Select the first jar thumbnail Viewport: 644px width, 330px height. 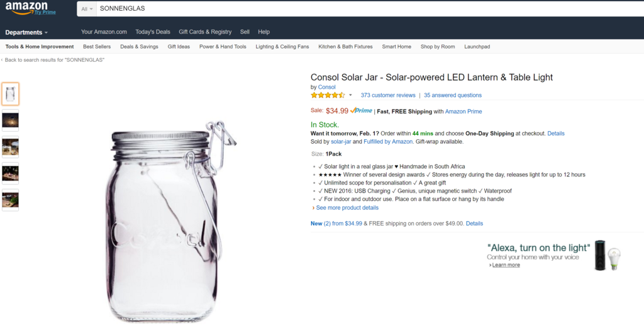[11, 94]
